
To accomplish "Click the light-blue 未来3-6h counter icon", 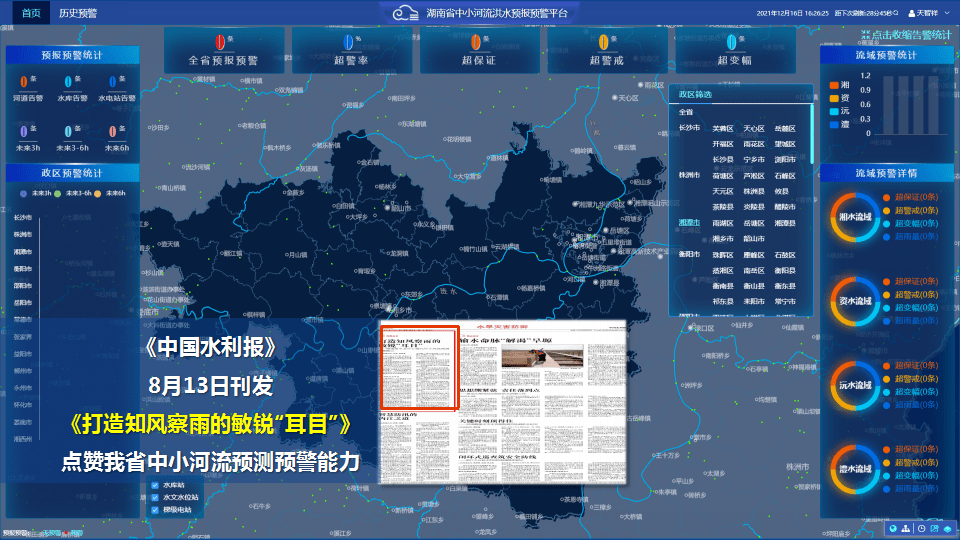I will [x=68, y=131].
